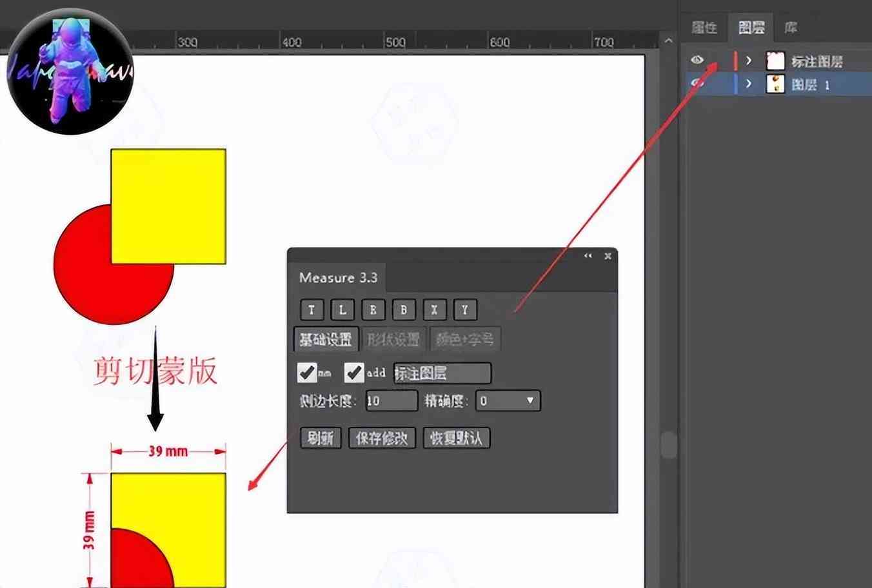Open the 属性 panel tab

pyautogui.click(x=704, y=28)
